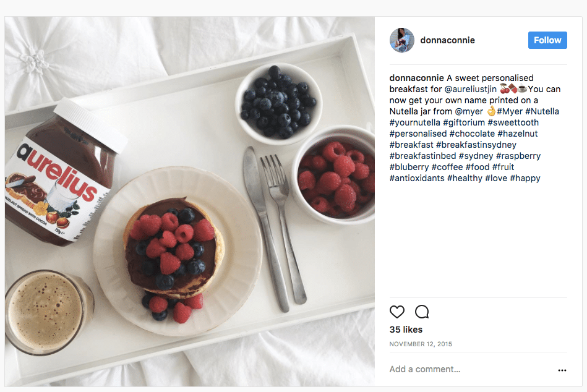Click the #Nutella hashtag

tap(542, 111)
